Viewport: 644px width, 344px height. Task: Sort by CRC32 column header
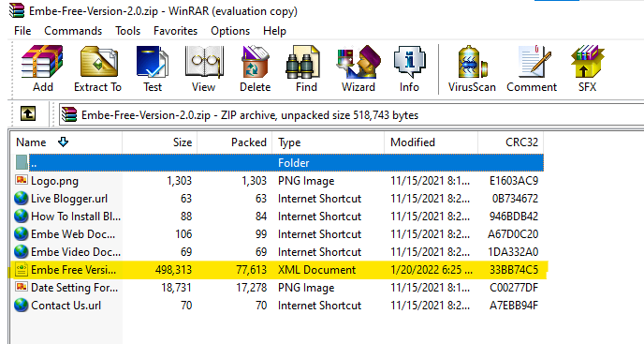click(511, 142)
